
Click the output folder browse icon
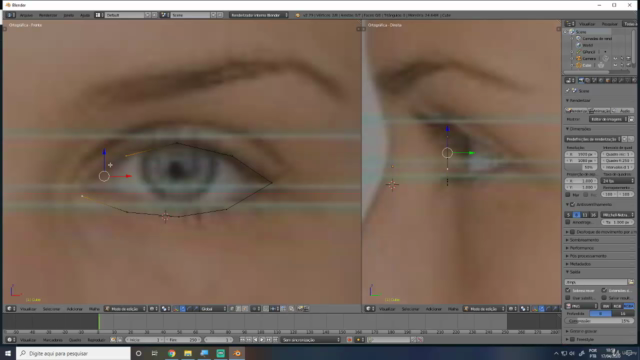(631, 282)
